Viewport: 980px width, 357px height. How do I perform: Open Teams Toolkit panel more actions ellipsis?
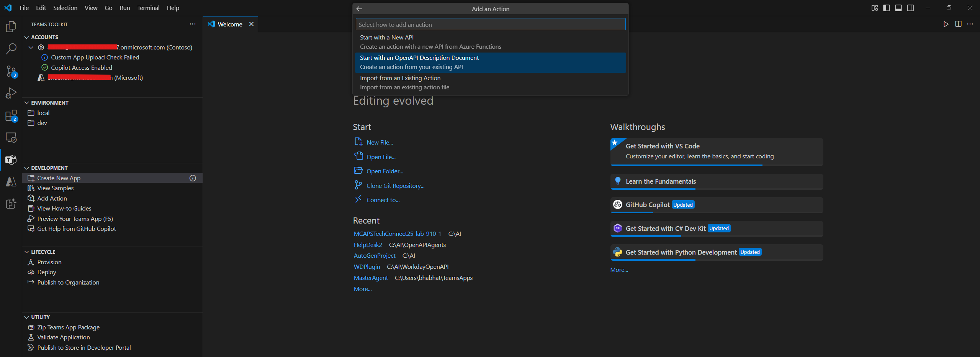pos(193,24)
